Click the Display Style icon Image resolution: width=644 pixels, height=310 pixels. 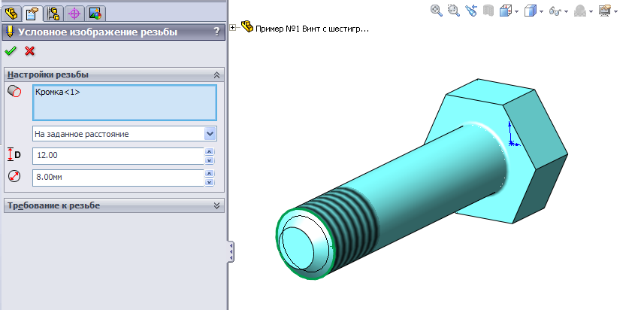531,11
